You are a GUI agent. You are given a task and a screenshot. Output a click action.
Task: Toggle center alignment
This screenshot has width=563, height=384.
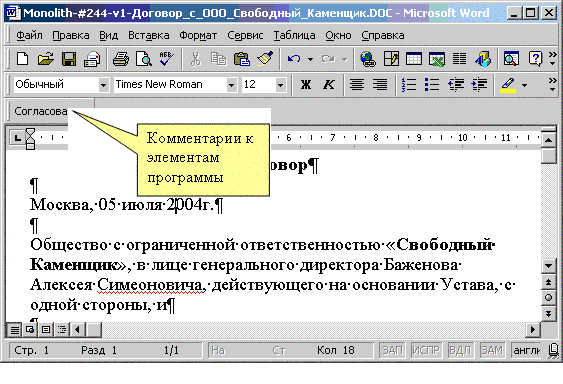(357, 85)
